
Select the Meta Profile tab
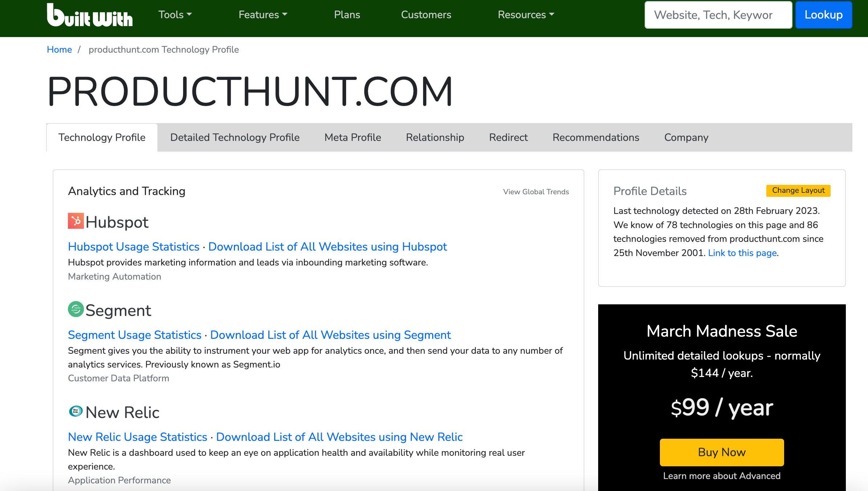pyautogui.click(x=352, y=138)
